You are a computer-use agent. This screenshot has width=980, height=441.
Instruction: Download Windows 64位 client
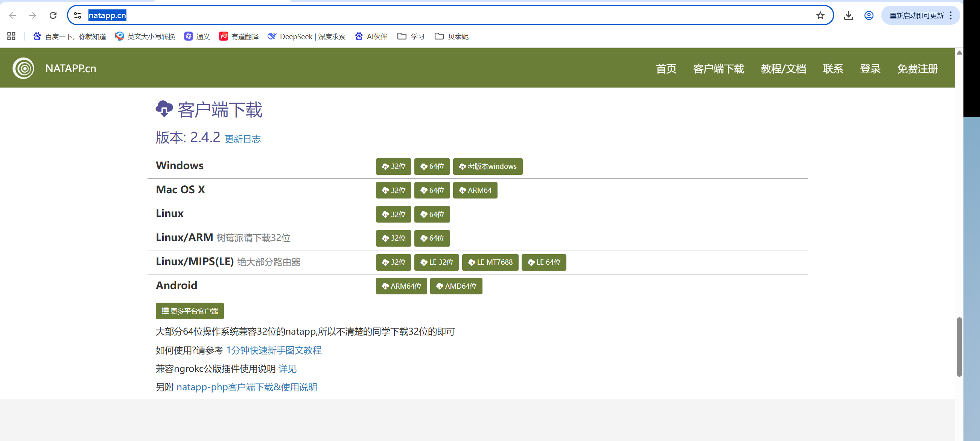point(432,167)
